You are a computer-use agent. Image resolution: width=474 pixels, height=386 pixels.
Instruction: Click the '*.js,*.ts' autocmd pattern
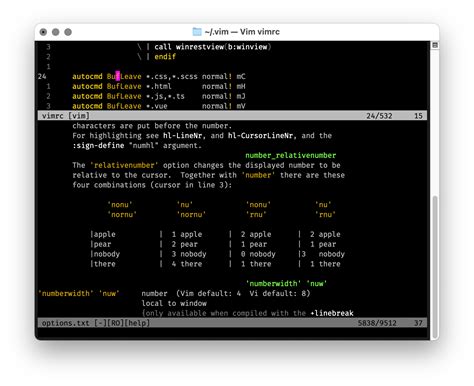[165, 96]
